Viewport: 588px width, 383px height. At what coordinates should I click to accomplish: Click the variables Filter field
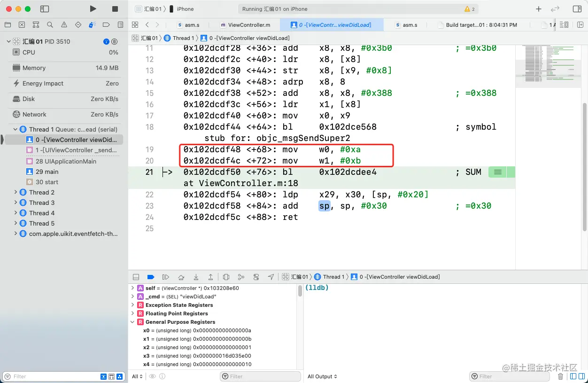261,376
